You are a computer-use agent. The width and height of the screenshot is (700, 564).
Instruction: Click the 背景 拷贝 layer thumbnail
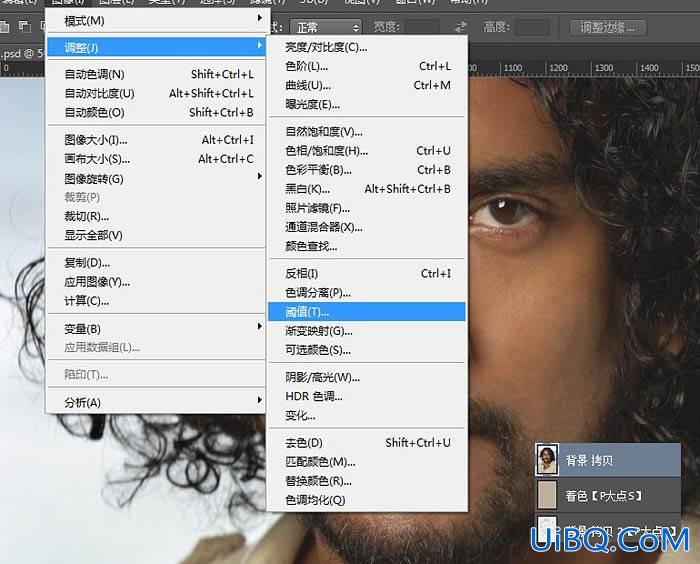(547, 460)
